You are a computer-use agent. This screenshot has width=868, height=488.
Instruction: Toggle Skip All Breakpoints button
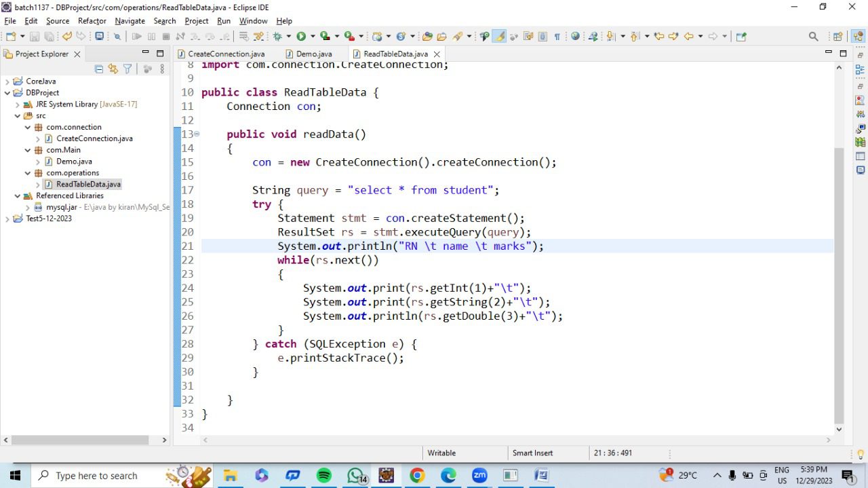117,37
